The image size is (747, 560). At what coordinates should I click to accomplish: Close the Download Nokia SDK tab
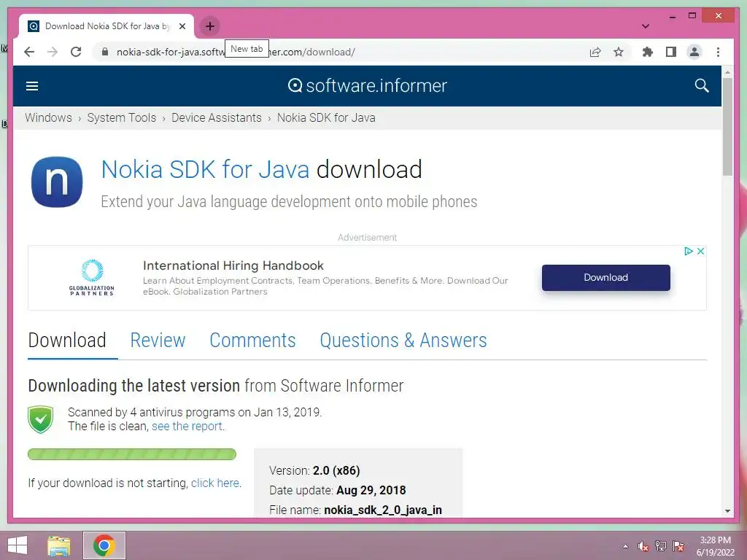[x=182, y=26]
